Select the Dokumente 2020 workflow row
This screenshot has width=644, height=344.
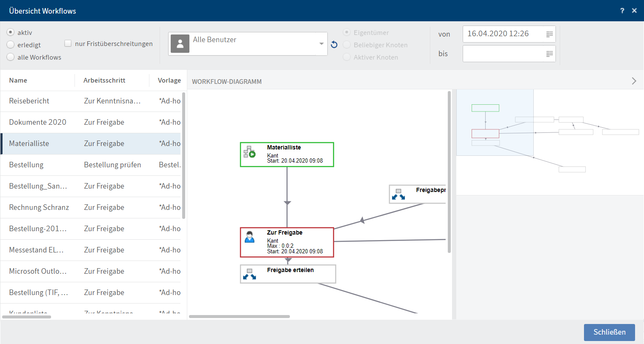tap(90, 123)
